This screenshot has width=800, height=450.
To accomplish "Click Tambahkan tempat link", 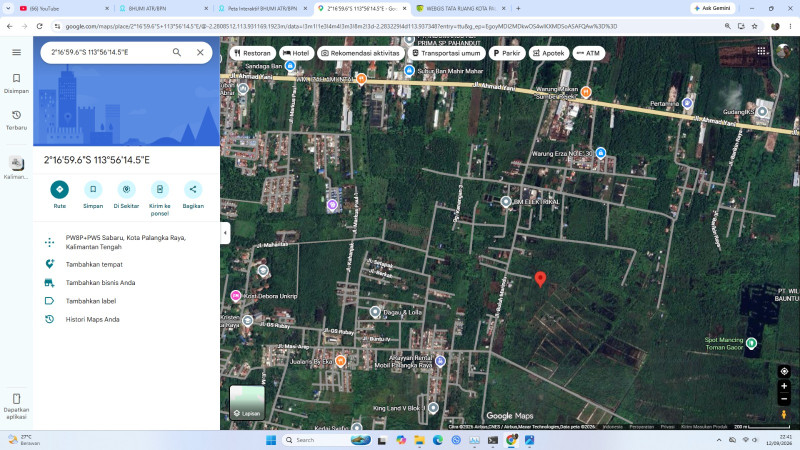I will click(x=94, y=264).
